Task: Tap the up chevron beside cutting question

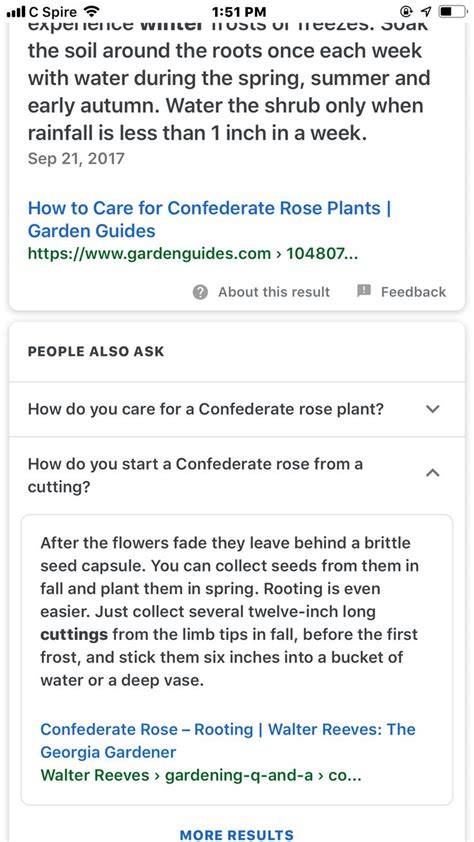Action: click(x=433, y=473)
